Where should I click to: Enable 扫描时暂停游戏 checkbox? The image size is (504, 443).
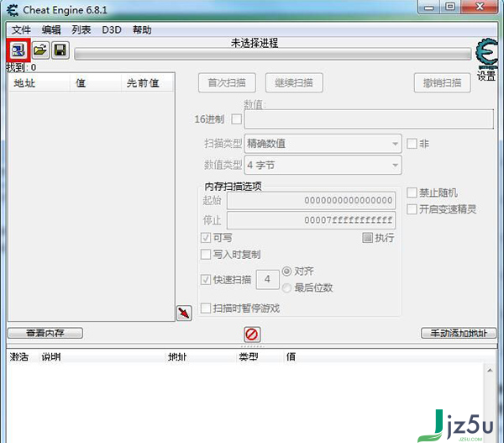[206, 309]
